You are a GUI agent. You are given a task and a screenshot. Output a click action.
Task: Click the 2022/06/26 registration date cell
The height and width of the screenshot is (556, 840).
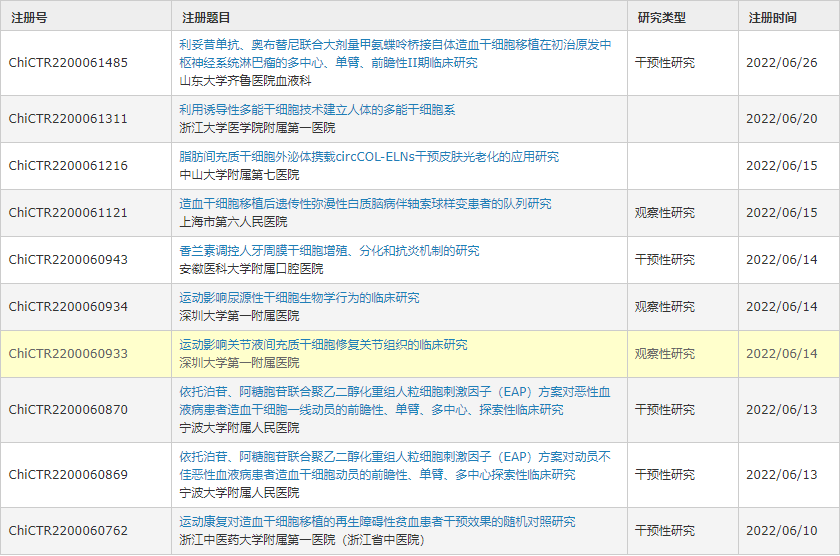coord(781,62)
